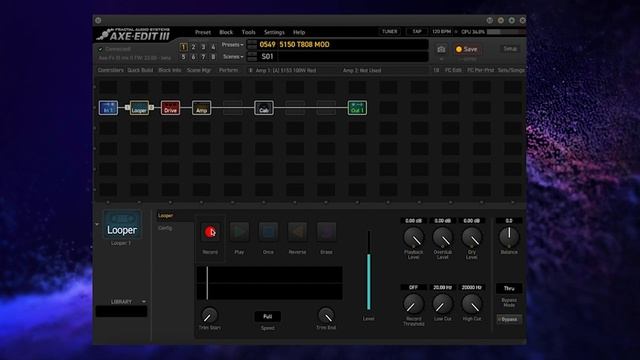Open the Controllers panel
Viewport: 640px width, 360px height.
(110, 70)
